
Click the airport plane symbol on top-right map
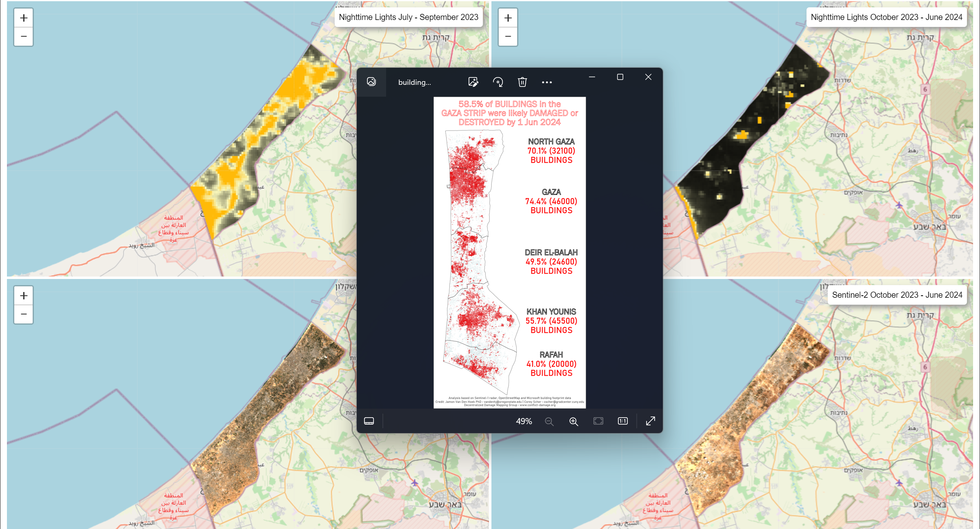(x=899, y=205)
